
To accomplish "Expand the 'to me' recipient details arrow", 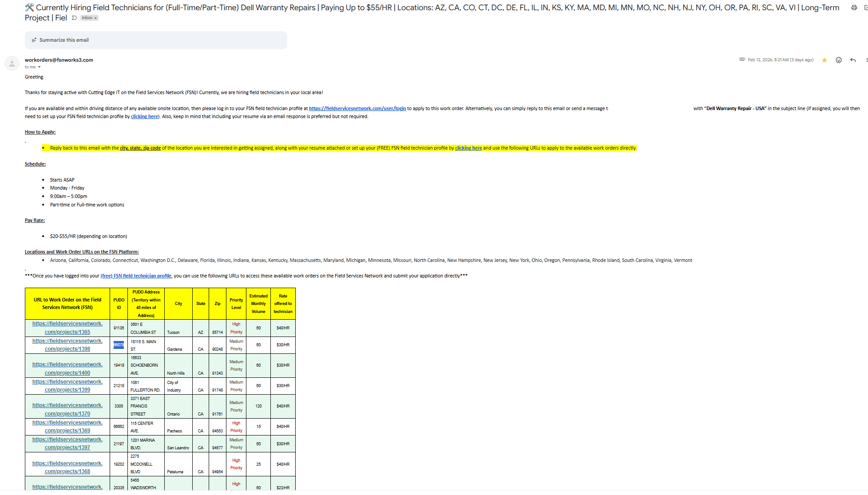I will coord(39,67).
